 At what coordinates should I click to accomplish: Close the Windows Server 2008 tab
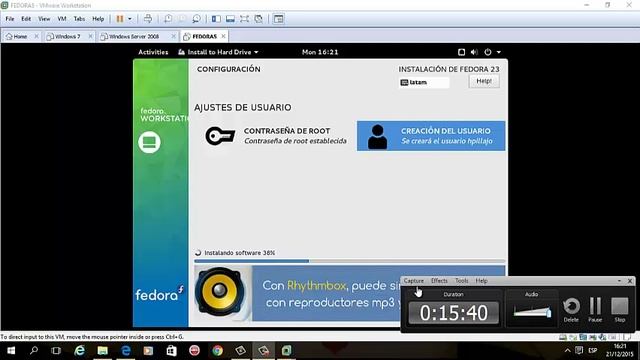click(173, 36)
